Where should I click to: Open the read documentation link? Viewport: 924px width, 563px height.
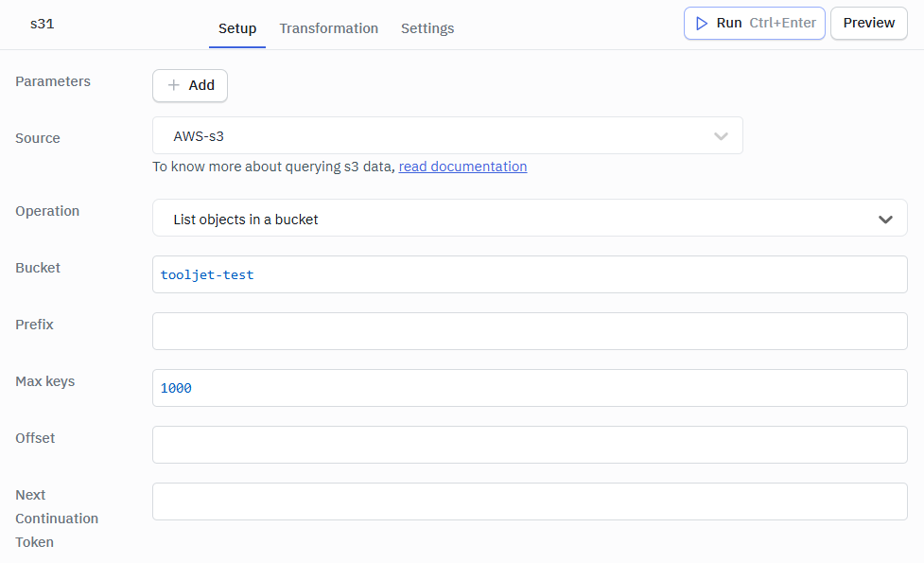(x=462, y=166)
